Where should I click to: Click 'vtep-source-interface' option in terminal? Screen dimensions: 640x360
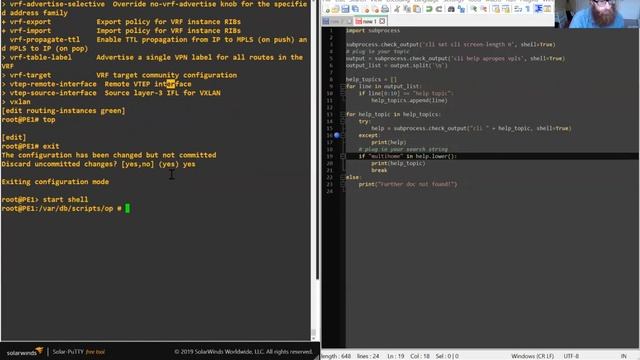[53, 93]
